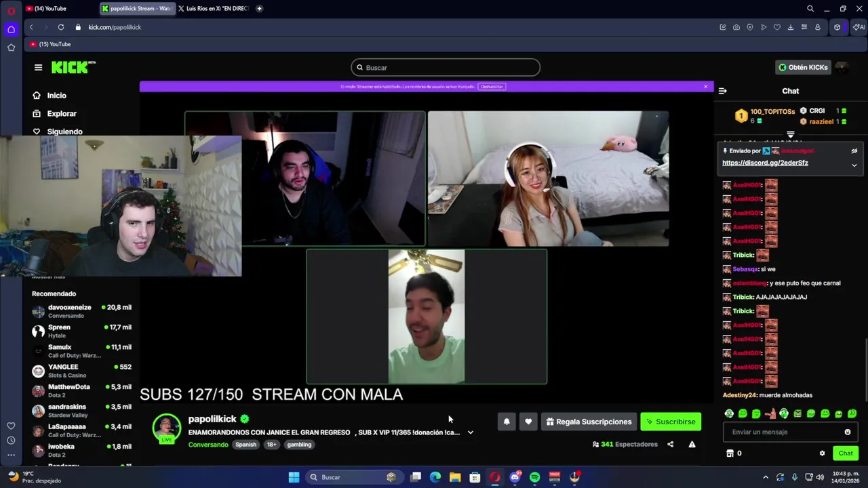The image size is (868, 488).
Task: Take a snapshot with camera icon
Action: click(736, 27)
